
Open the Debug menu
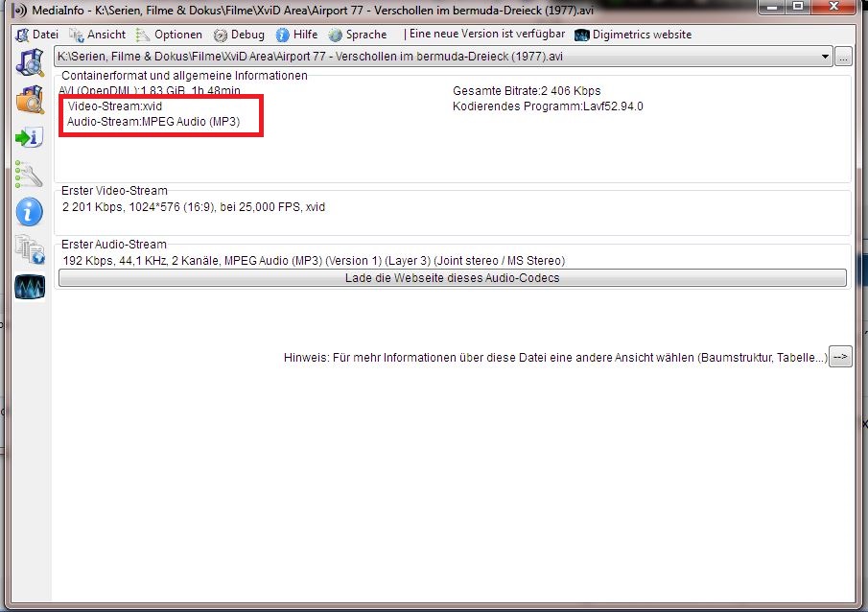pyautogui.click(x=239, y=35)
